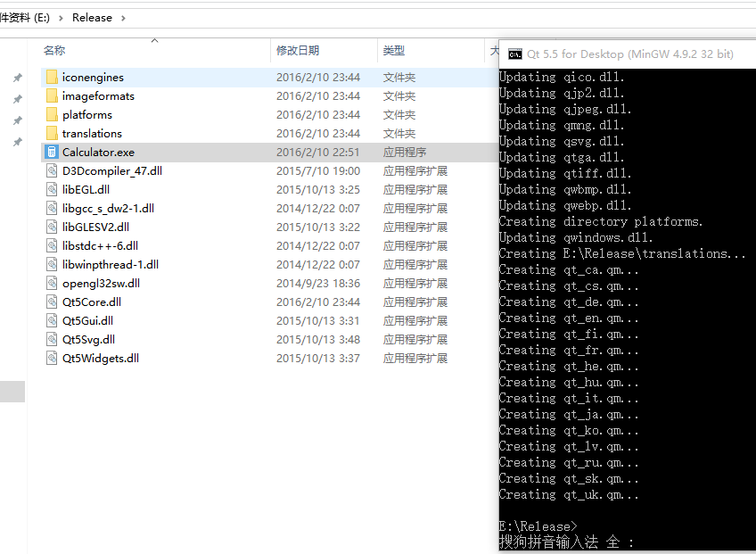The image size is (756, 554).
Task: Click the platforms folder icon
Action: point(52,115)
